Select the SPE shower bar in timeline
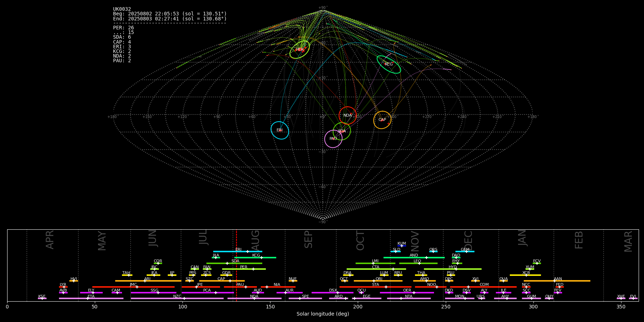644x322 pixels. pyautogui.click(x=305, y=298)
